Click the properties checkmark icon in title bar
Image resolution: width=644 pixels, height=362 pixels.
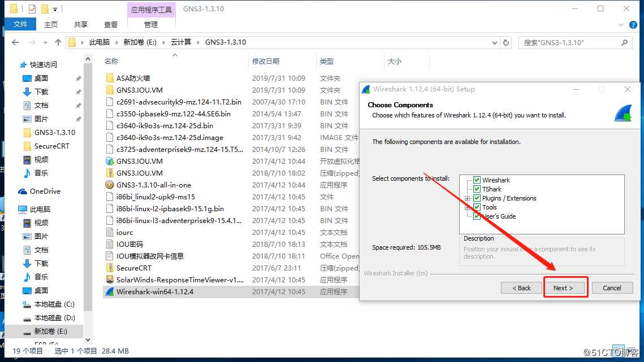(x=32, y=8)
